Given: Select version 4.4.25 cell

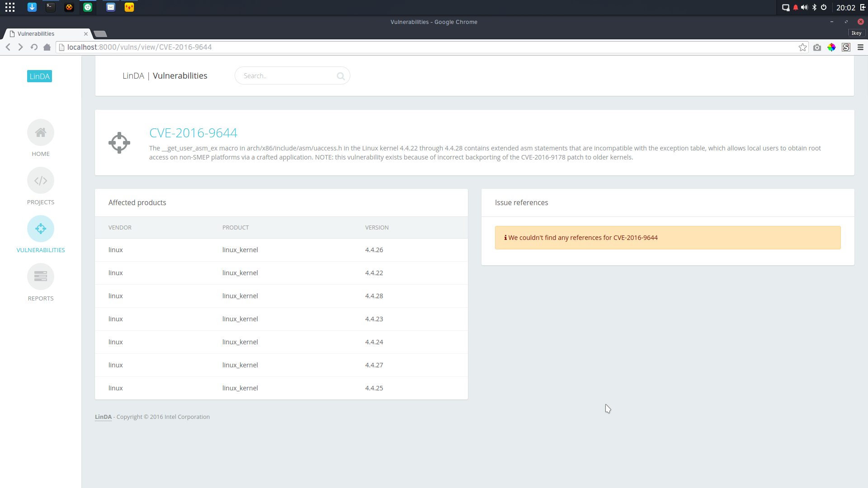Looking at the screenshot, I should click(374, 388).
